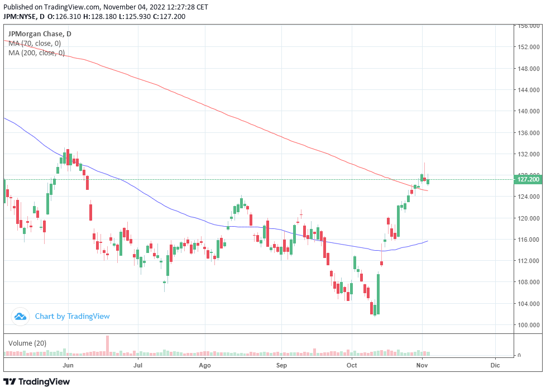
Task: Click the Sep label on time axis
Action: tap(281, 365)
